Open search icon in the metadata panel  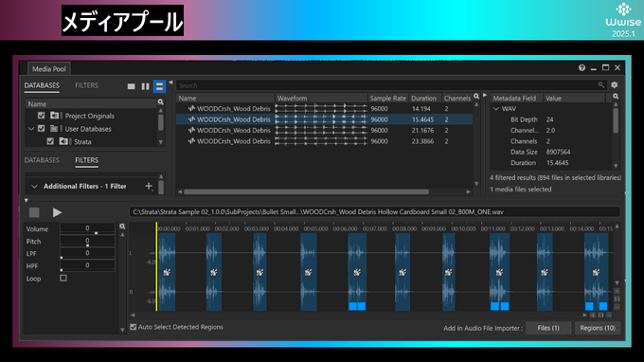click(616, 97)
